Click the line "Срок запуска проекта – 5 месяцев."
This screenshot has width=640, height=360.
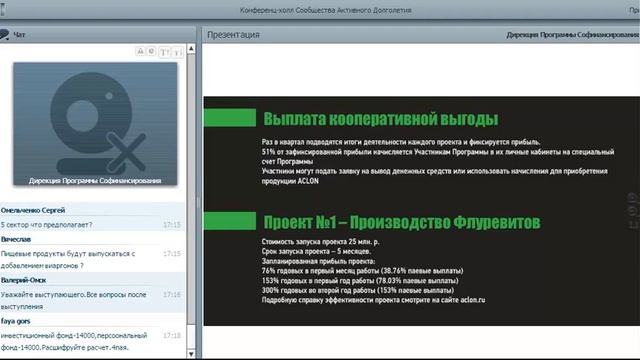(316, 251)
